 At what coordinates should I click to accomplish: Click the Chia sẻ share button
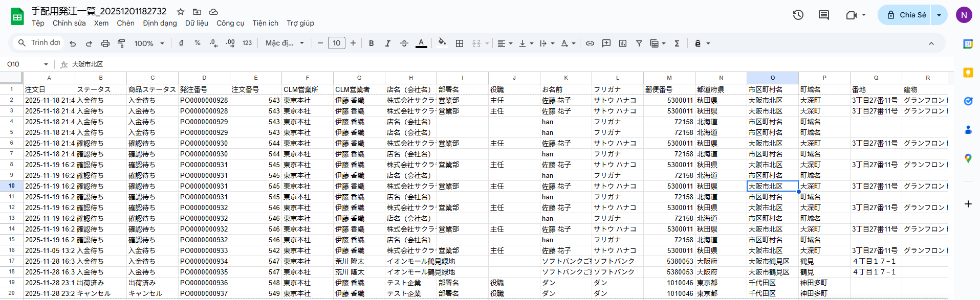click(906, 15)
